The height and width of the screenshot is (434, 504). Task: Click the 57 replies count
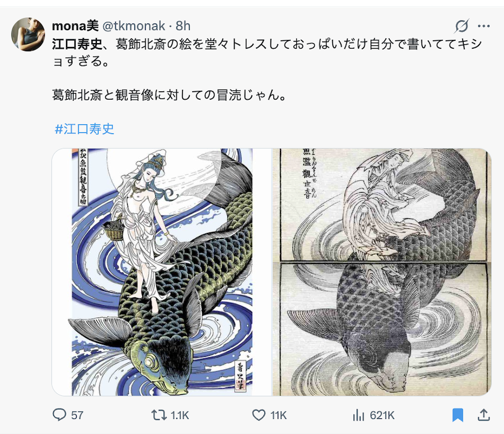77,416
